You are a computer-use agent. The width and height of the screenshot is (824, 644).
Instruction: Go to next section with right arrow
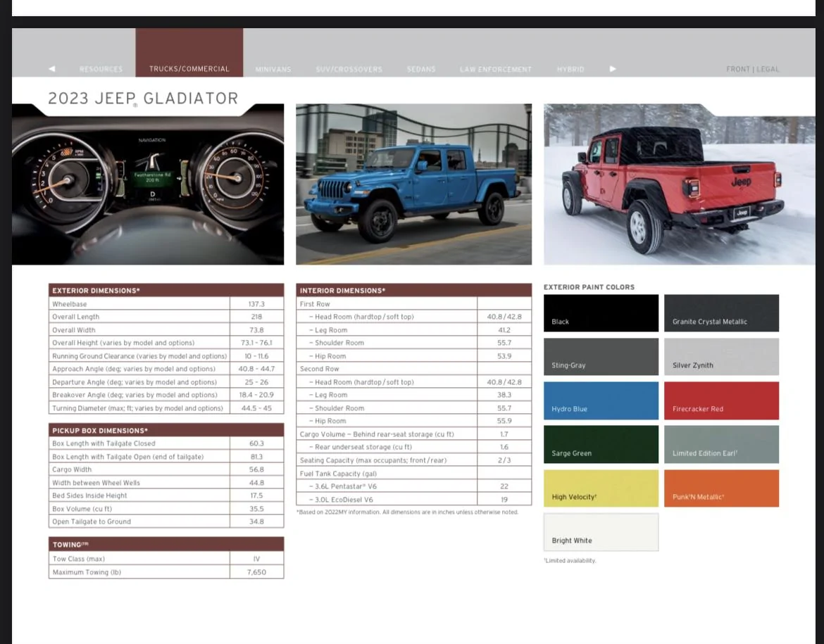[612, 69]
